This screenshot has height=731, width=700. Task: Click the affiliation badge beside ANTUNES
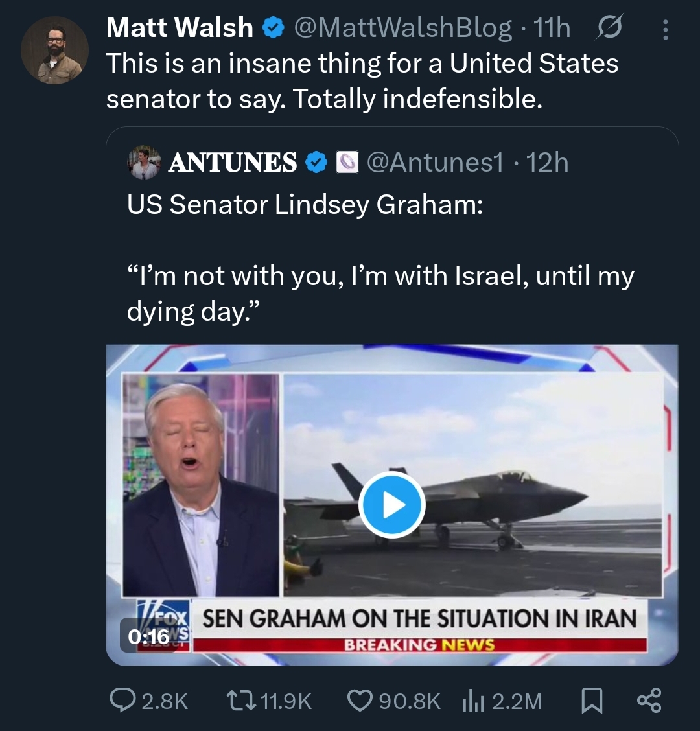point(345,163)
